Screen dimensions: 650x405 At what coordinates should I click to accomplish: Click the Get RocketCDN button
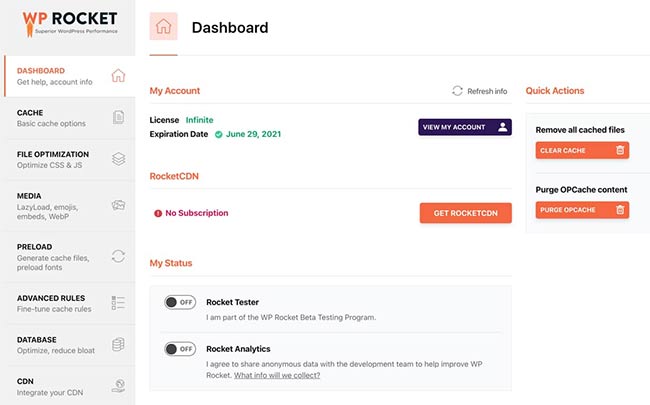pos(465,213)
